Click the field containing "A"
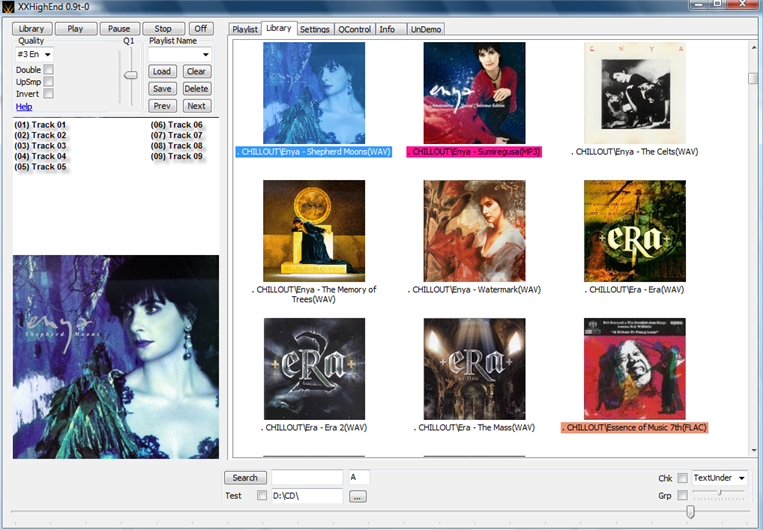Screen dimensions: 763x530 coord(359,478)
